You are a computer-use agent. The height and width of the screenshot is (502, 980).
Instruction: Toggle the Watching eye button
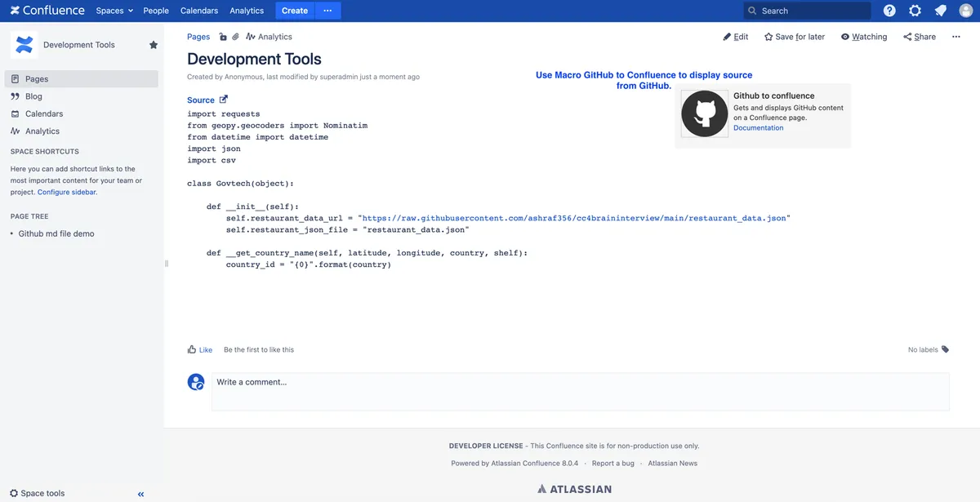pos(864,37)
